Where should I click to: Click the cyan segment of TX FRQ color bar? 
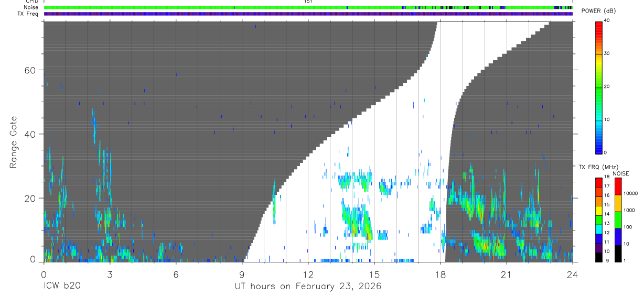598,229
